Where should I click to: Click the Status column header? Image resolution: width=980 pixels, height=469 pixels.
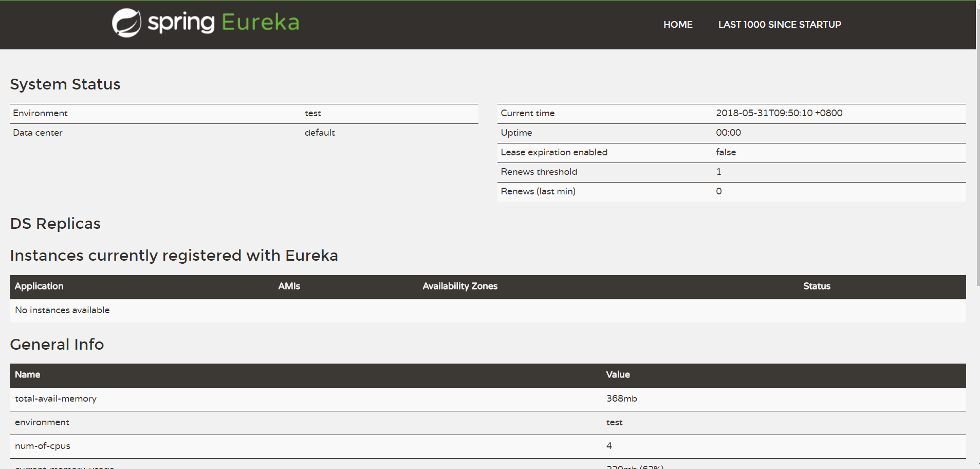point(817,286)
